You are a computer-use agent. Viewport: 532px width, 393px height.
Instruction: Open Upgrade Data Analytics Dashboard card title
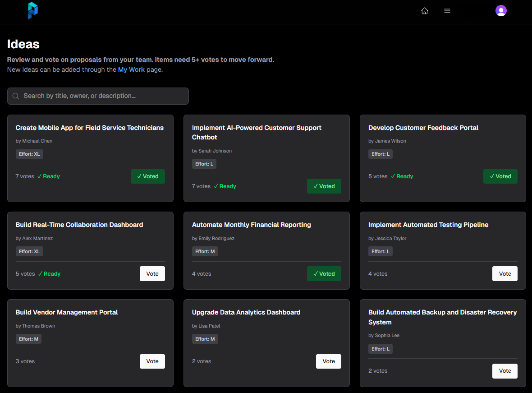coord(246,313)
